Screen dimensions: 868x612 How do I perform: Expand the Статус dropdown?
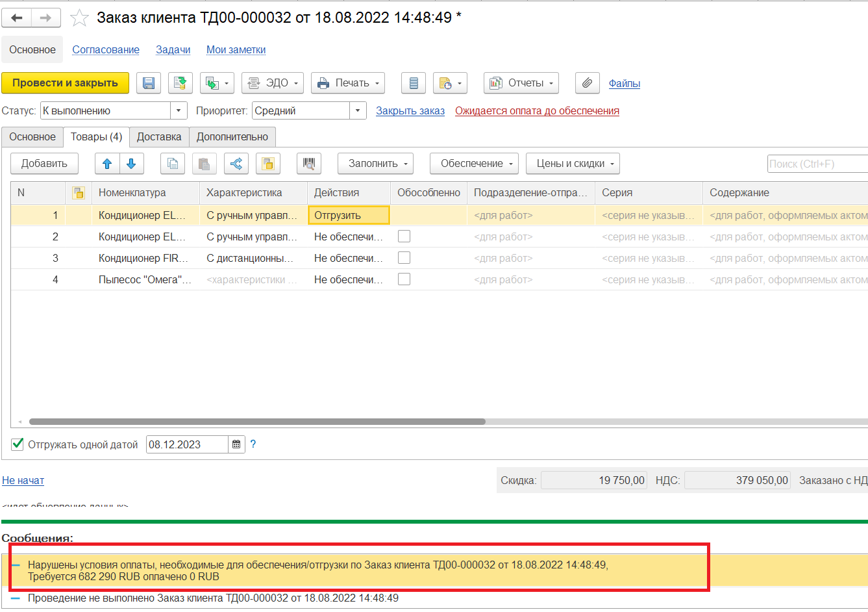(179, 111)
